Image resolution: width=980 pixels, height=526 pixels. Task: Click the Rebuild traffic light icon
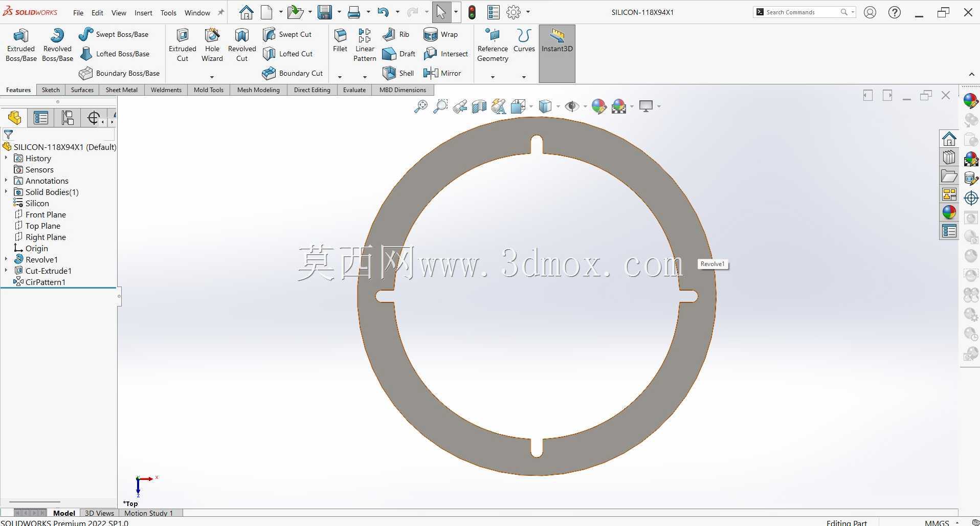tap(472, 12)
